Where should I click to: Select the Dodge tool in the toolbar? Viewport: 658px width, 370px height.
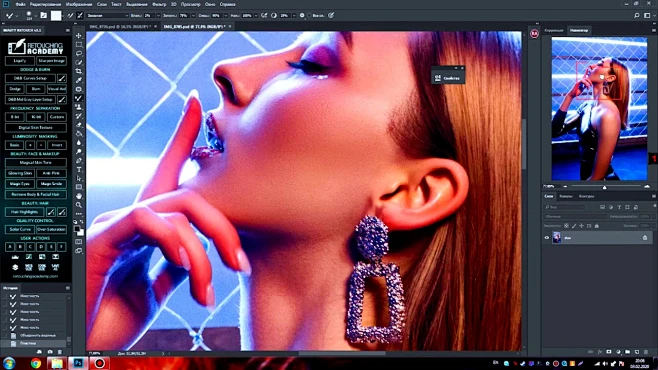[79, 152]
